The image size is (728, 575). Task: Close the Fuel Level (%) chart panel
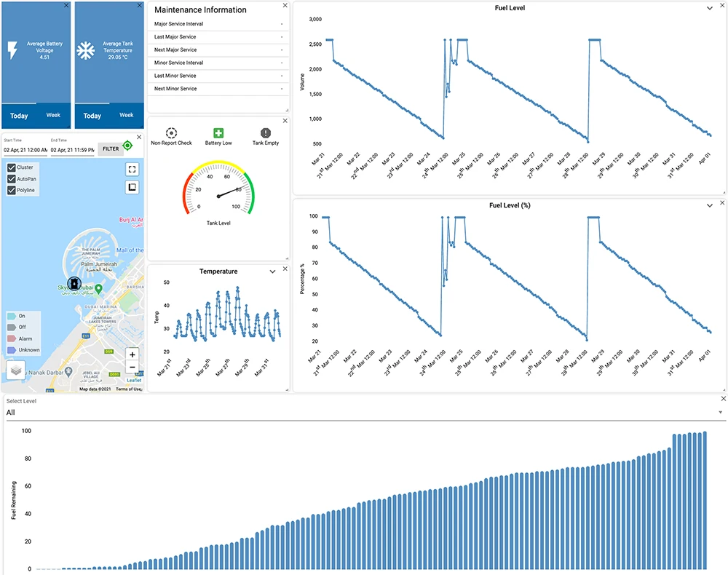pos(722,203)
